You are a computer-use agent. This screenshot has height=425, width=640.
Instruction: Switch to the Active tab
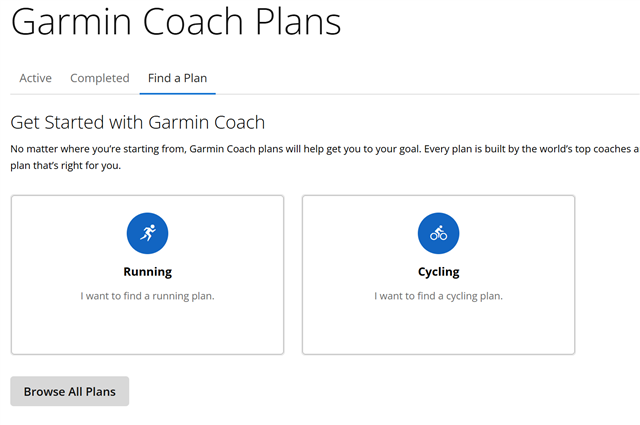(36, 78)
